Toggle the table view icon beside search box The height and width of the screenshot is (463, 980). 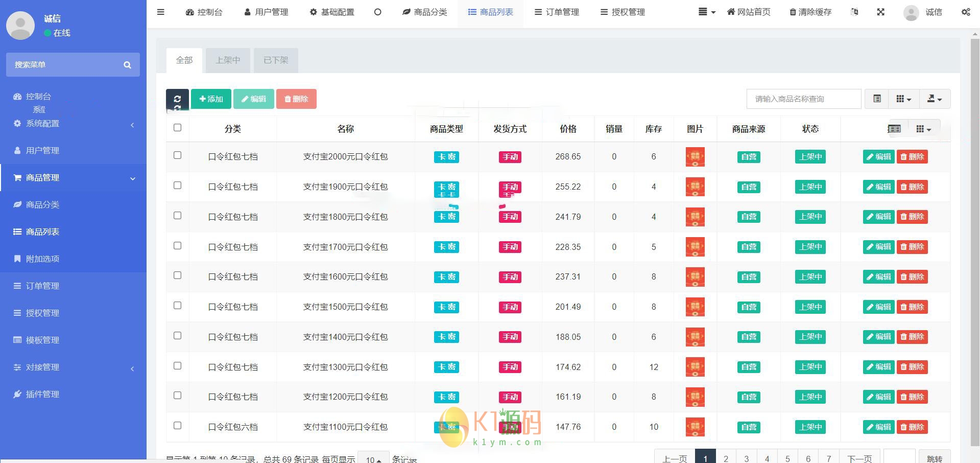tap(877, 99)
